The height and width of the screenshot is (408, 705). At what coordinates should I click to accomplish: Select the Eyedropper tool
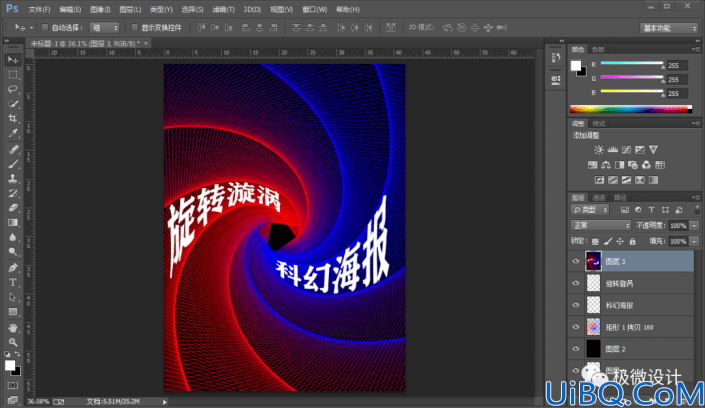point(13,134)
